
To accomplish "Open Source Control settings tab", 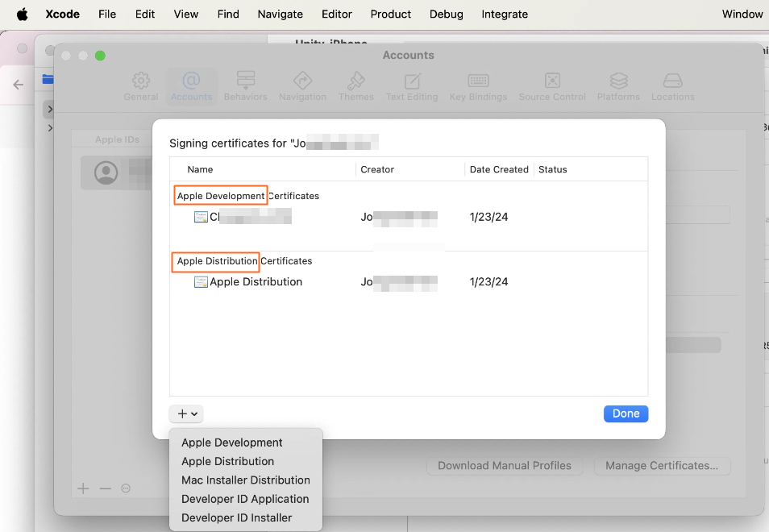I will pyautogui.click(x=552, y=87).
